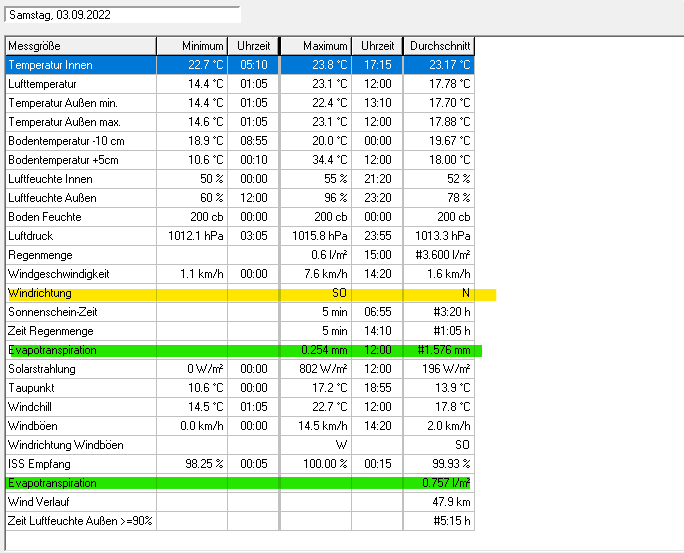Click Uhrzeit header right of Maximum column
684x553 pixels.
coord(377,46)
